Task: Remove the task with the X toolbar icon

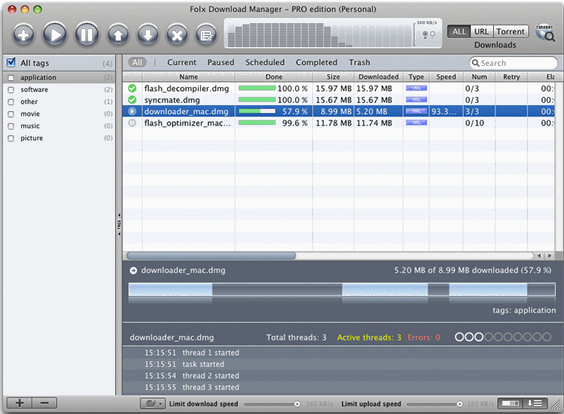Action: point(177,35)
